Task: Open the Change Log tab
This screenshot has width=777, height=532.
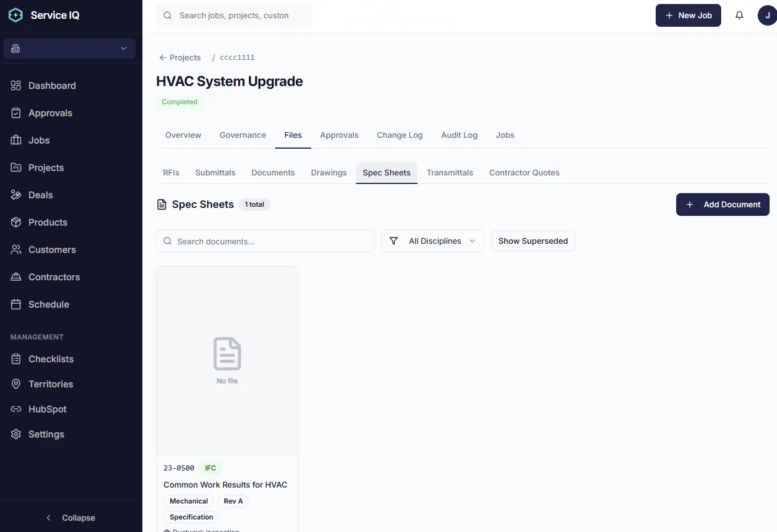Action: 399,135
